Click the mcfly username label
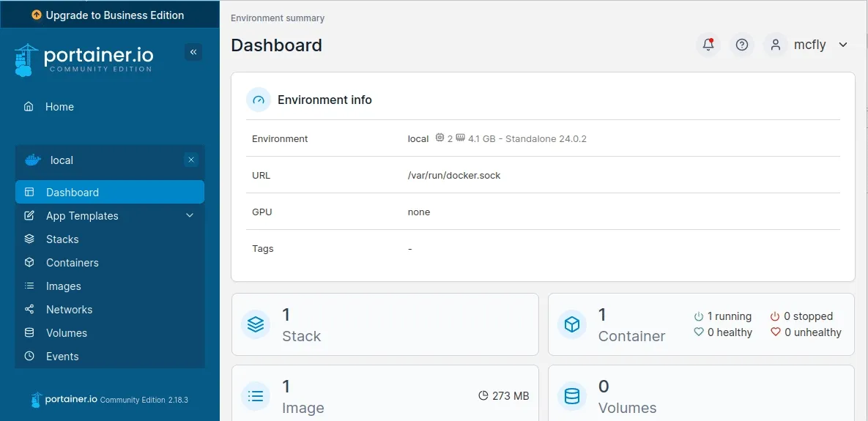The height and width of the screenshot is (421, 868). pyautogui.click(x=810, y=45)
